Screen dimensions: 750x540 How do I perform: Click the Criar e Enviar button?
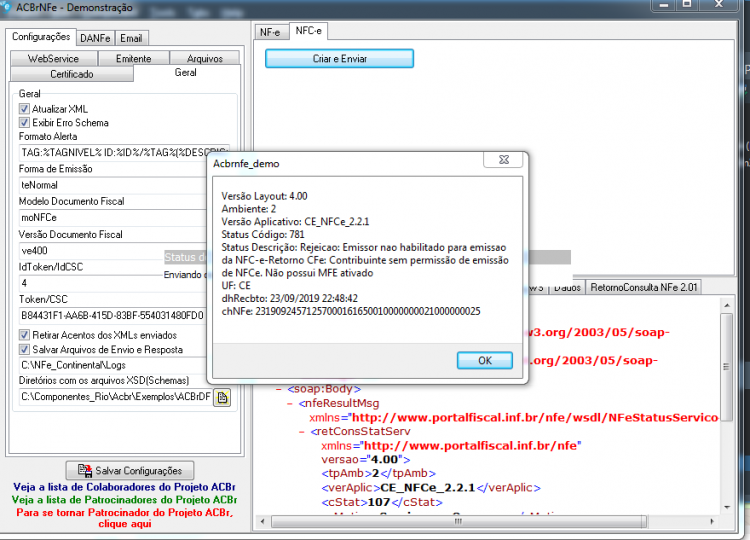coord(340,59)
